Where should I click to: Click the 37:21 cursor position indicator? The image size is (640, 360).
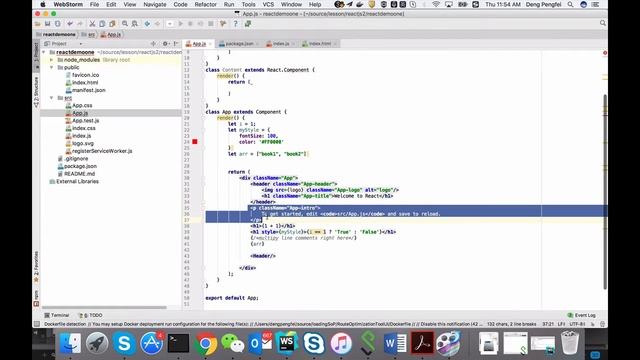(548, 324)
